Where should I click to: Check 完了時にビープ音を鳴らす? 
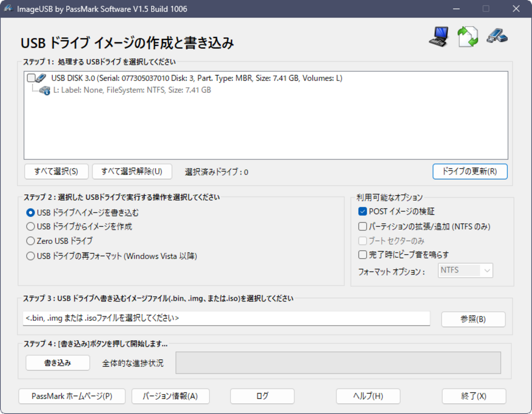pyautogui.click(x=362, y=254)
